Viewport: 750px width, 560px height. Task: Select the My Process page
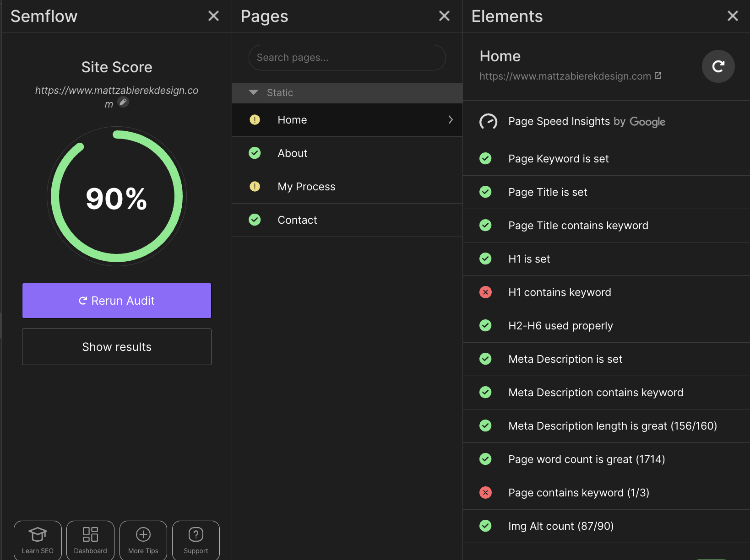coord(347,187)
